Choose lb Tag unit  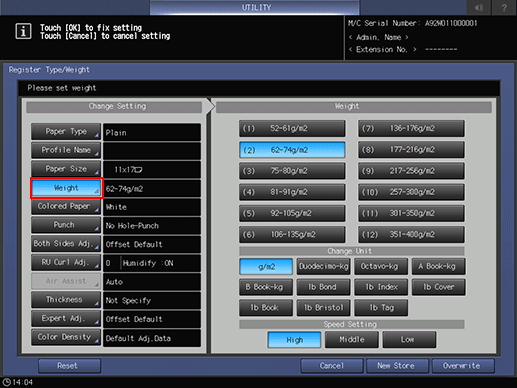381,308
